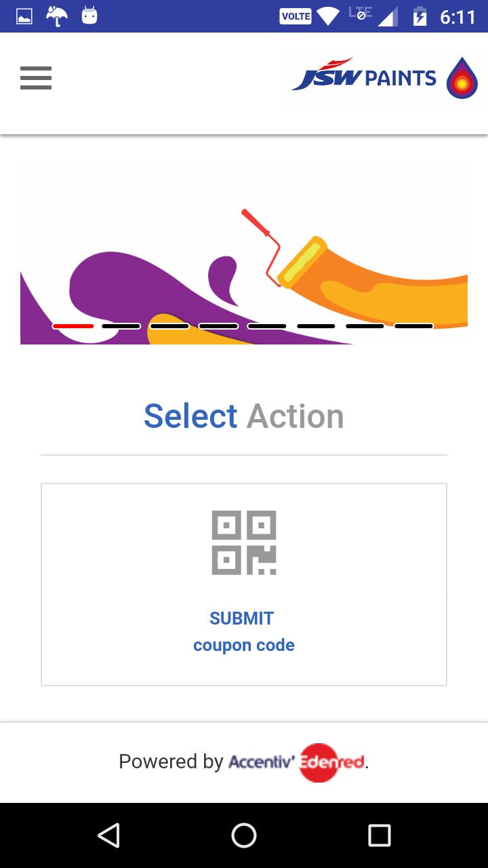Jump to the sixth carousel slide indicator
Screen dimensions: 488x868
coord(316,326)
